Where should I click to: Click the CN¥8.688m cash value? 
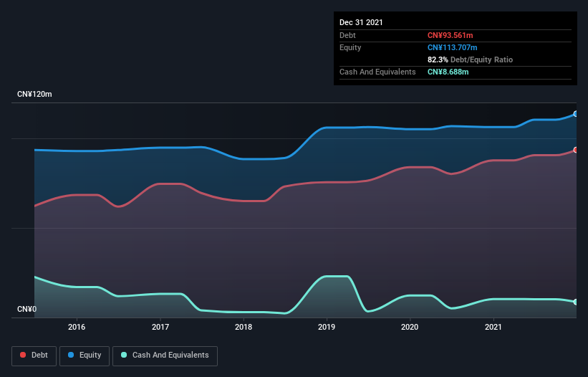448,72
